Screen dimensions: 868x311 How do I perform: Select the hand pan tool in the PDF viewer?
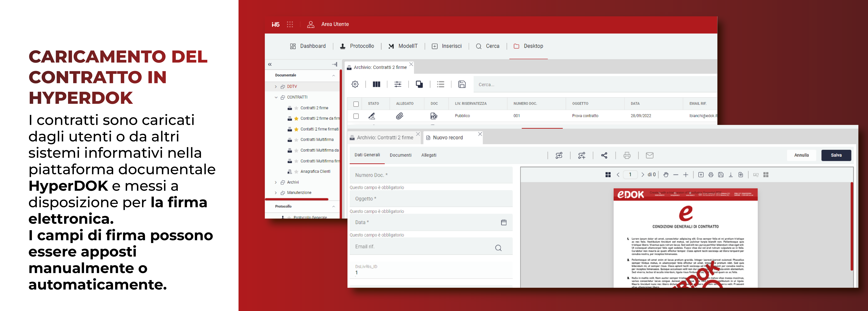[x=666, y=175]
